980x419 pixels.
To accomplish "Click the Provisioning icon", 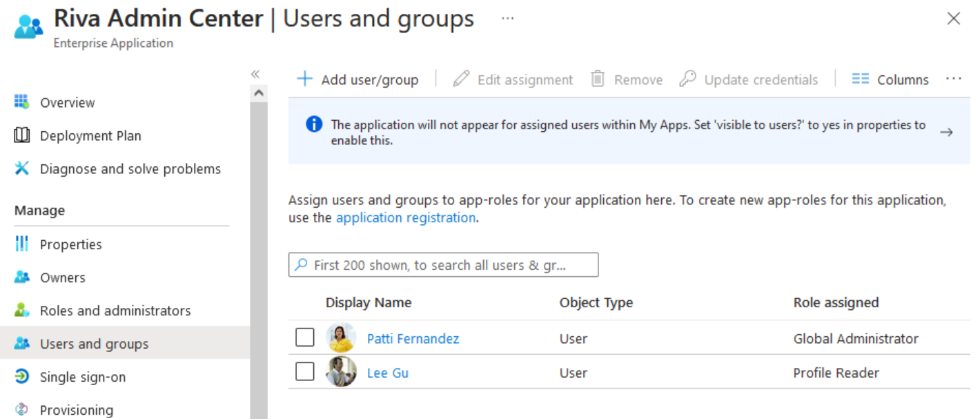I will pos(22,409).
